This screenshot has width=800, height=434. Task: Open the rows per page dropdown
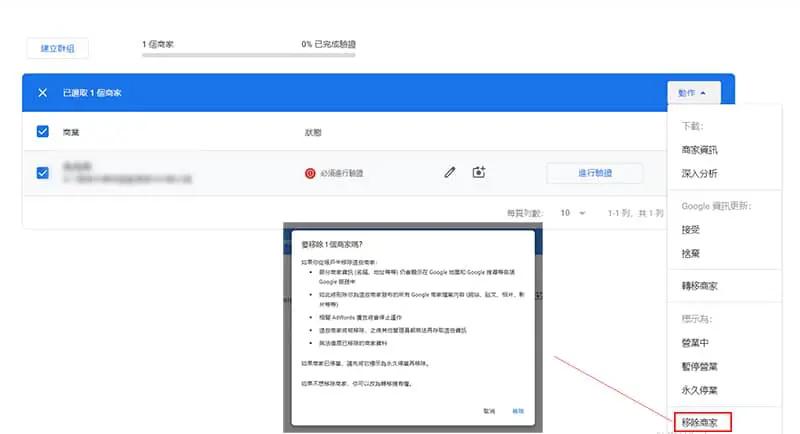tap(572, 213)
